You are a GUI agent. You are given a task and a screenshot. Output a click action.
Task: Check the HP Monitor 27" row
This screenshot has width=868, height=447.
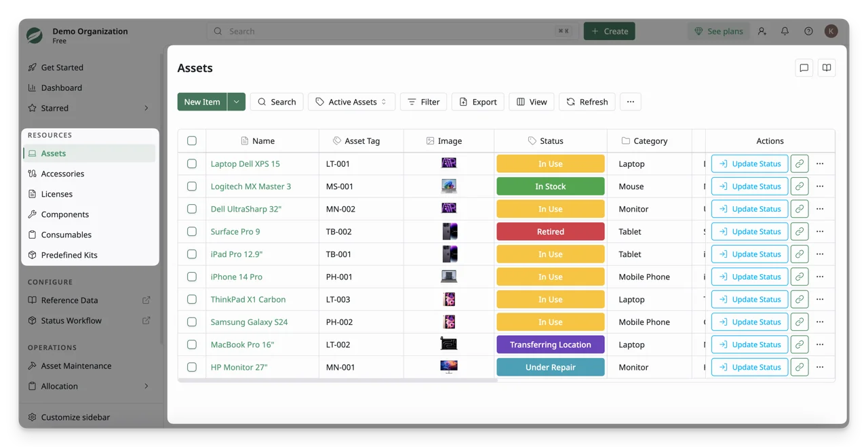click(192, 367)
